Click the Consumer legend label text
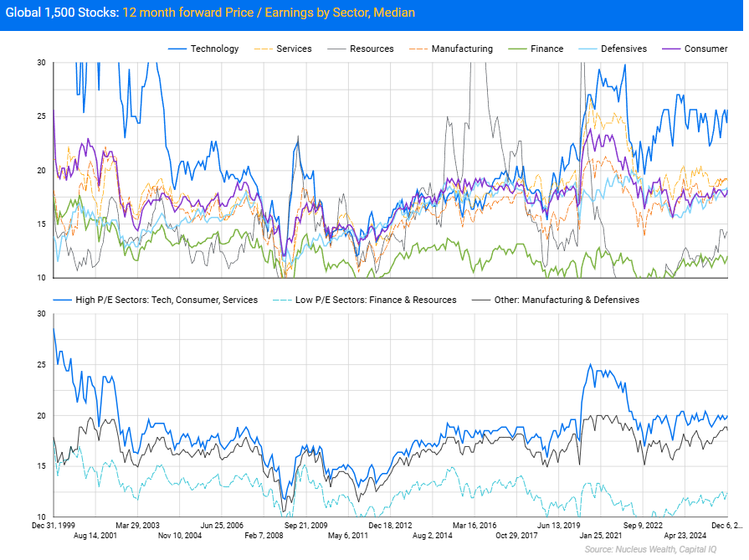749x560 pixels. tap(708, 49)
